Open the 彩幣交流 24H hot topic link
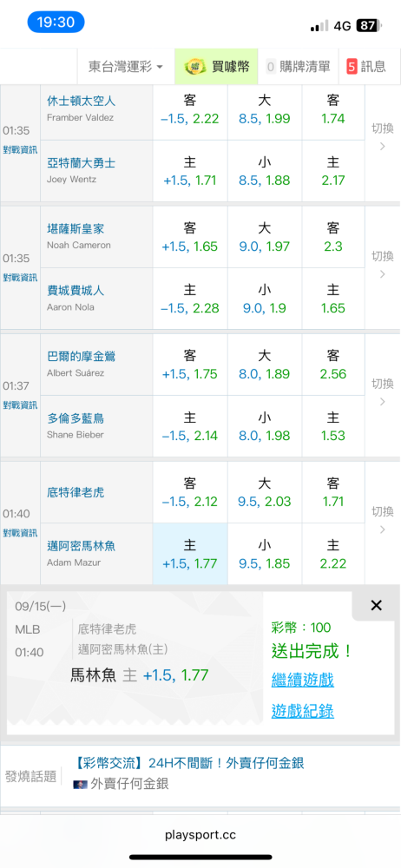 tap(189, 763)
